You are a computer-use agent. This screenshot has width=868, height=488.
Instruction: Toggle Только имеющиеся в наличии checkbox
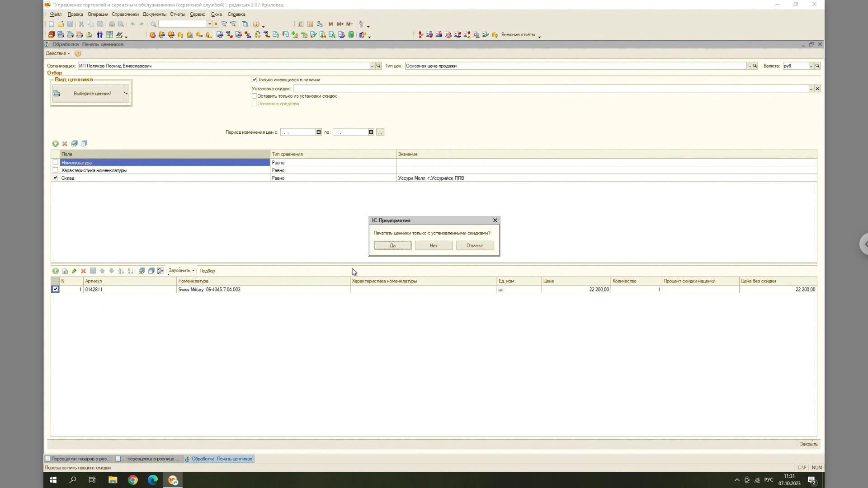click(254, 80)
